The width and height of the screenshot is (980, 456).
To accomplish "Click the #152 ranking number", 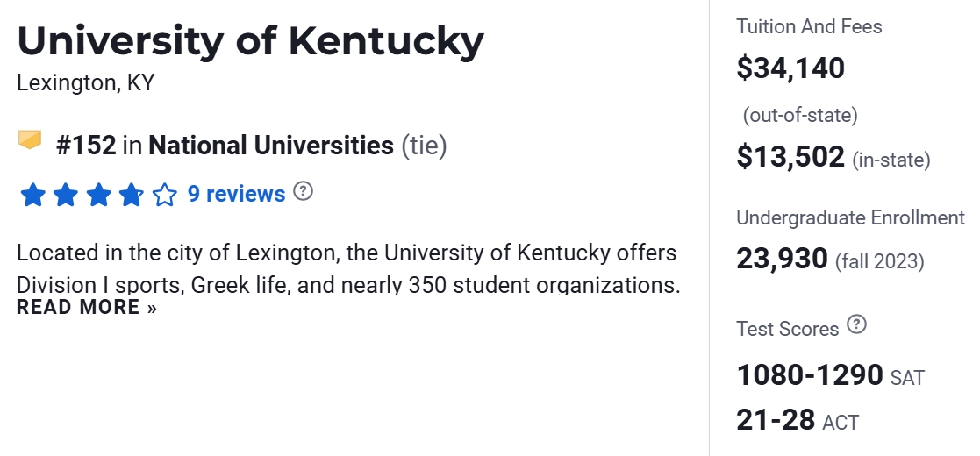I will (86, 146).
